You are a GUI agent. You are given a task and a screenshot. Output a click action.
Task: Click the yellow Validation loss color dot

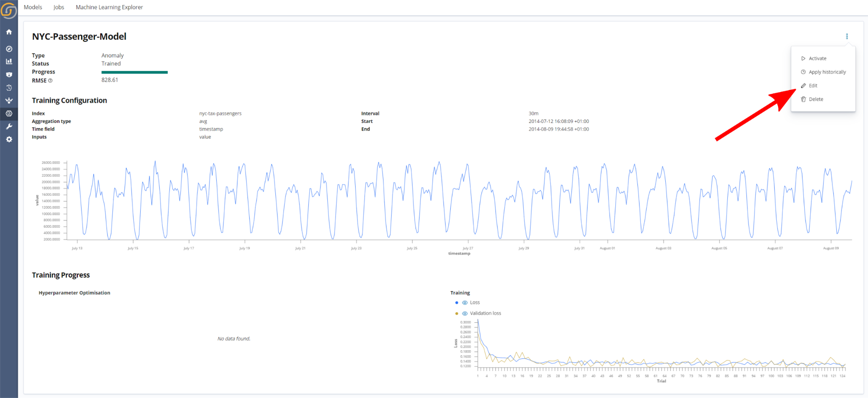point(456,313)
